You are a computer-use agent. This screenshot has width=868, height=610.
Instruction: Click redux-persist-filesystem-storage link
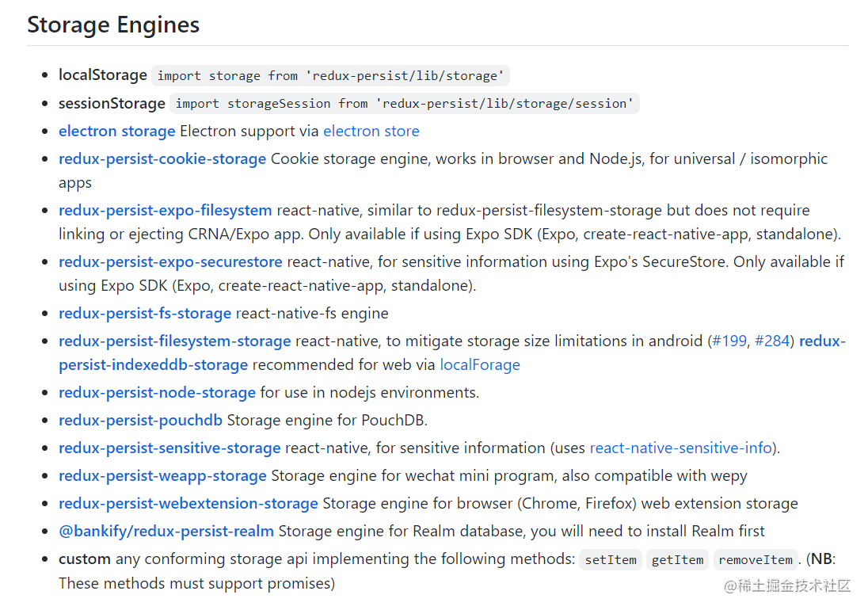(174, 341)
